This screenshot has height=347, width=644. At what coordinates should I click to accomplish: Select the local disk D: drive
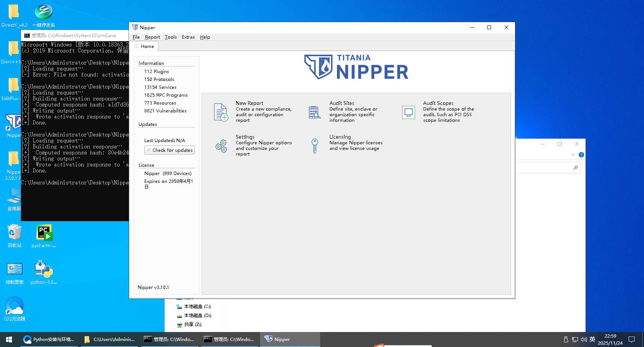tap(197, 316)
